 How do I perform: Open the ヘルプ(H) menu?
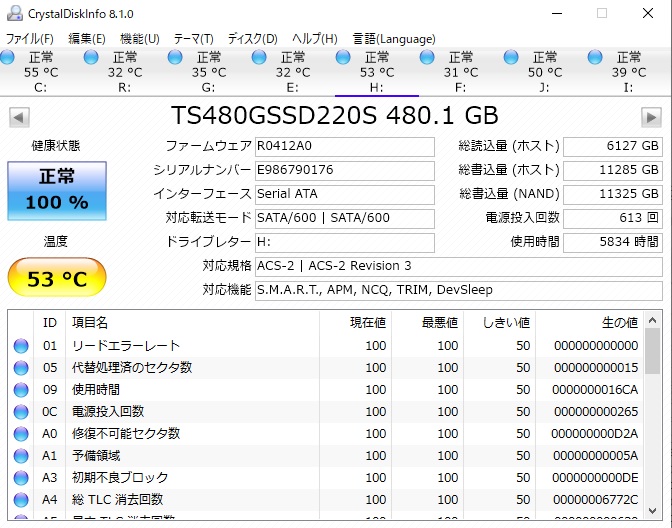pyautogui.click(x=315, y=39)
